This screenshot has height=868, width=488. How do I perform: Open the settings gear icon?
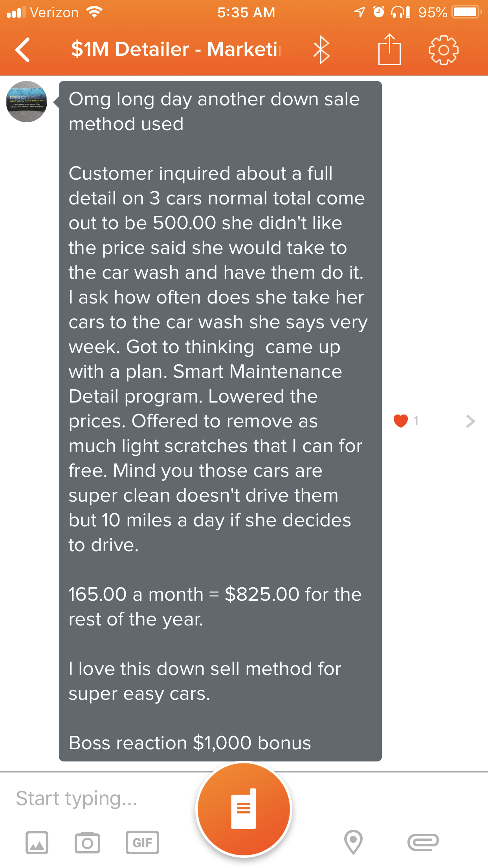point(443,50)
